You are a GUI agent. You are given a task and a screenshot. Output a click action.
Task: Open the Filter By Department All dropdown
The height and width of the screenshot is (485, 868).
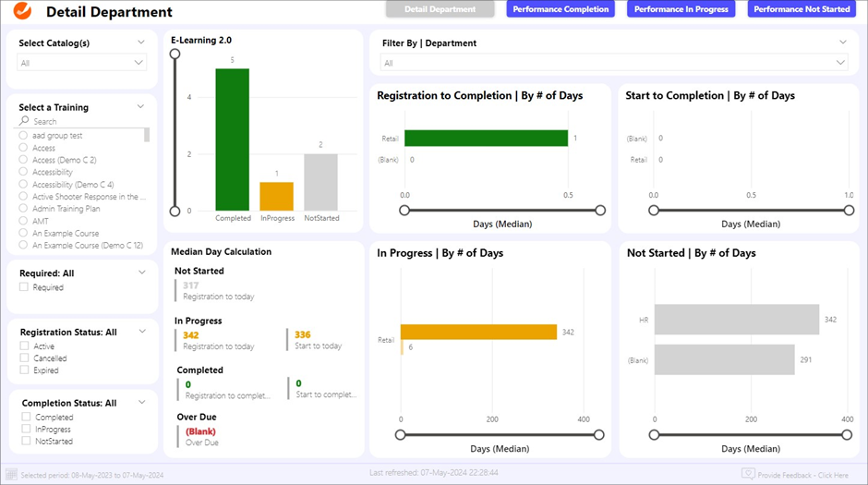point(614,63)
